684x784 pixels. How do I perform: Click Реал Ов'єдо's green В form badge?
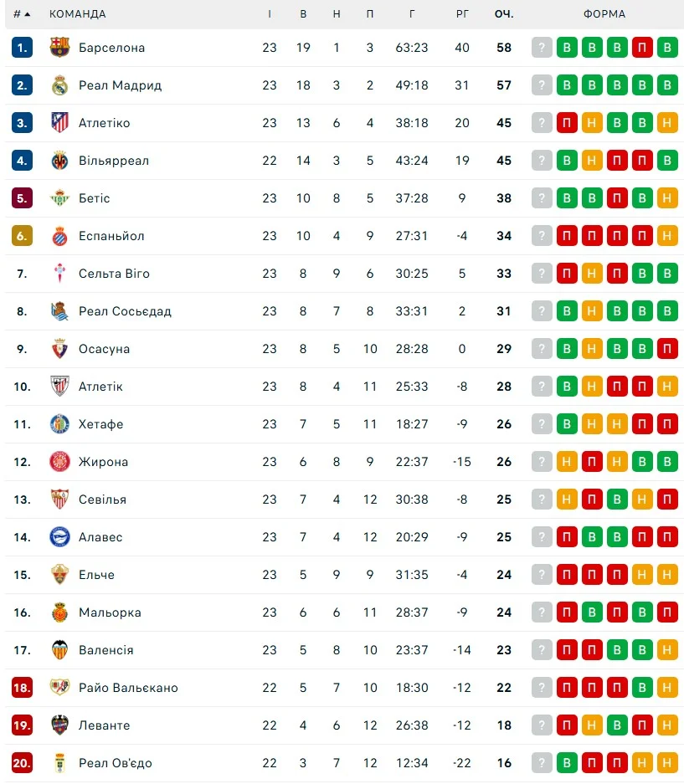(x=567, y=763)
